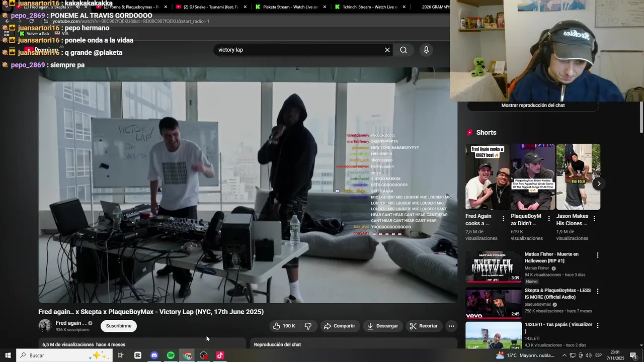Open plaqueboymax channel under LESS IS MORE
The height and width of the screenshot is (362, 644).
pos(538,305)
